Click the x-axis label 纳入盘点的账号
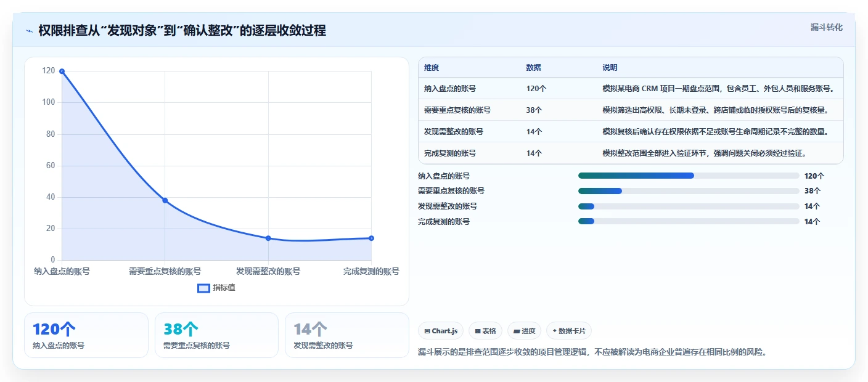 point(62,271)
